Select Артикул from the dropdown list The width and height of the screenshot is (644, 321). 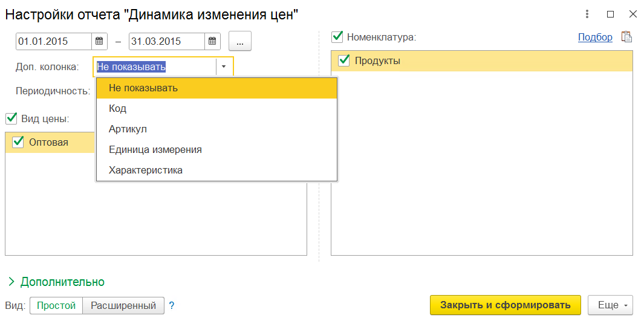pyautogui.click(x=217, y=129)
